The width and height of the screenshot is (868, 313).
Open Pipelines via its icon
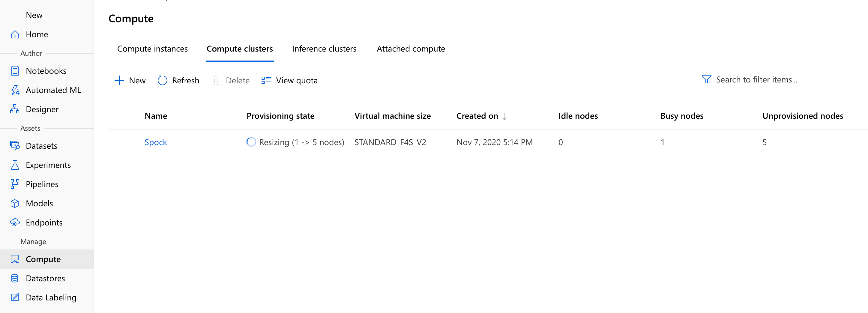(15, 184)
